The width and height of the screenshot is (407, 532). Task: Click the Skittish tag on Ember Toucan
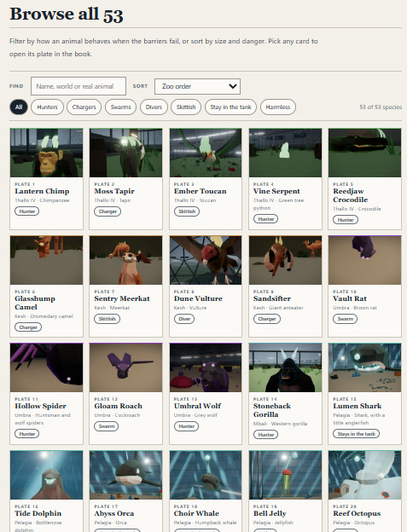(187, 211)
